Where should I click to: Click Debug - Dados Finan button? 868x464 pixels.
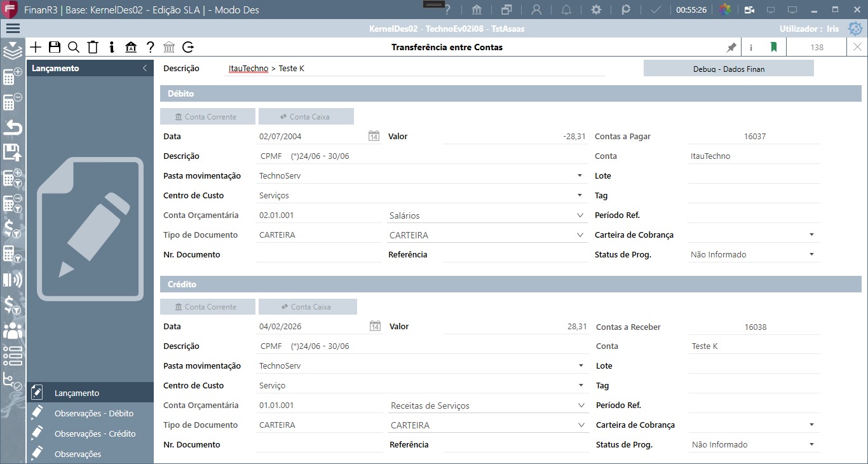(x=729, y=69)
